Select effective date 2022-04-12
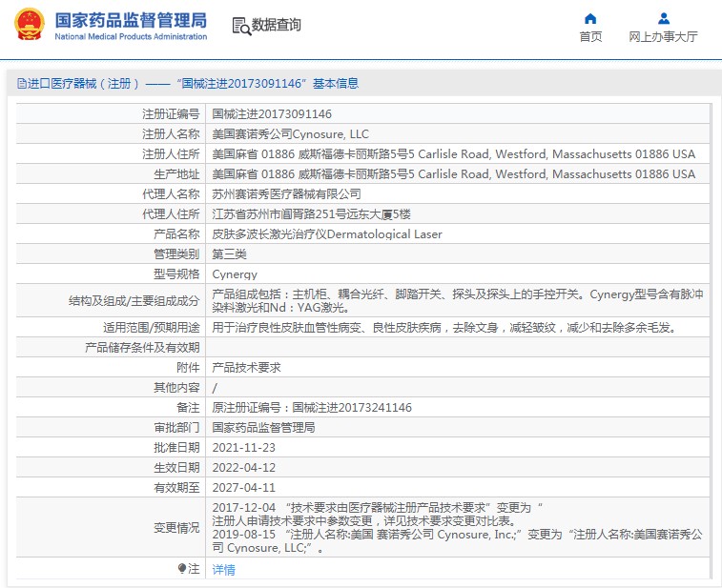This screenshot has height=588, width=722. [x=243, y=468]
